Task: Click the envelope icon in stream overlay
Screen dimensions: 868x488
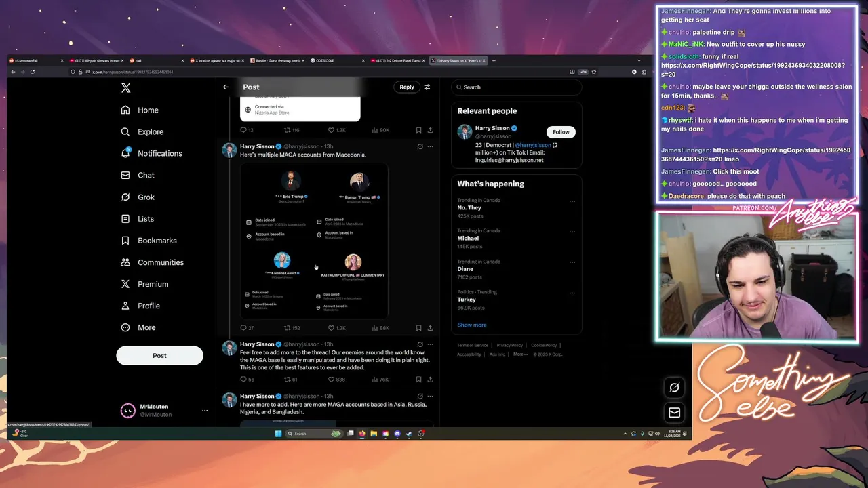Action: [x=674, y=412]
